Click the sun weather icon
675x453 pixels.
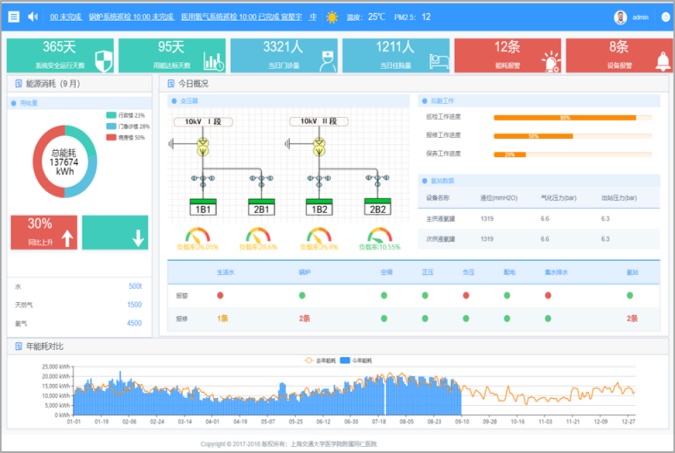pyautogui.click(x=332, y=17)
